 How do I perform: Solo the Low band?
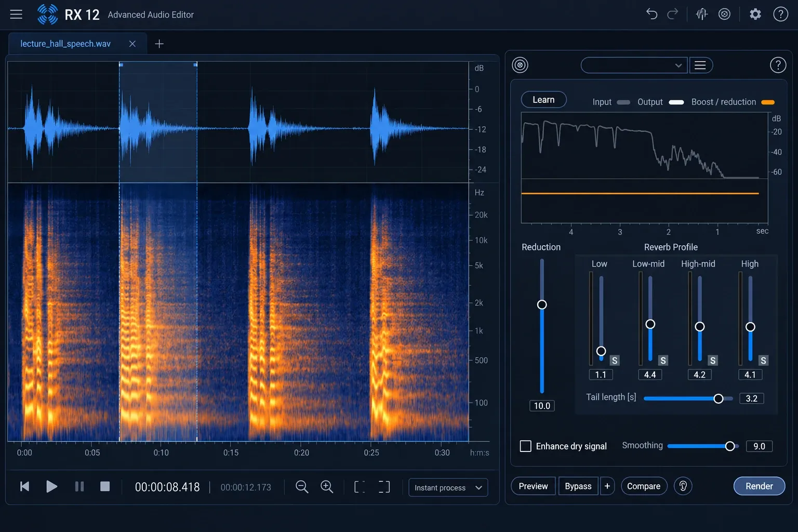(615, 361)
